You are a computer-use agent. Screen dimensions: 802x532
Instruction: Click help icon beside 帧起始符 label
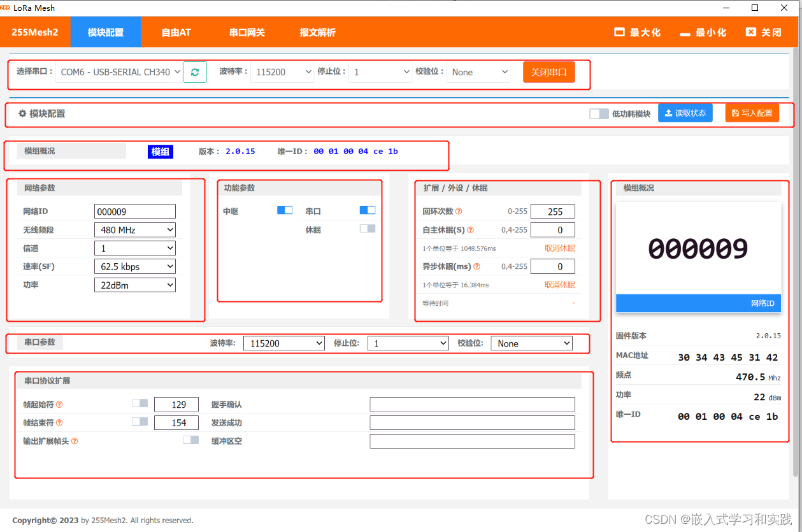(59, 404)
